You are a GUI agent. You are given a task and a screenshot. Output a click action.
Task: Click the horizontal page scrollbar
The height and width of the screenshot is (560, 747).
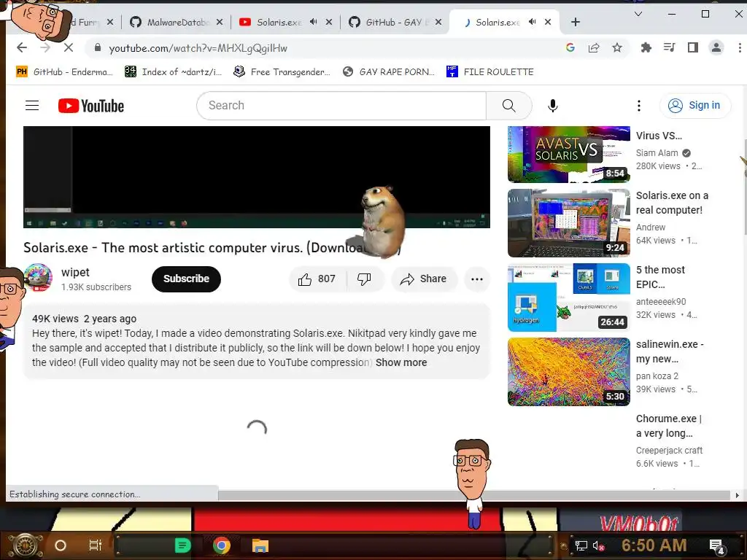[x=474, y=495]
